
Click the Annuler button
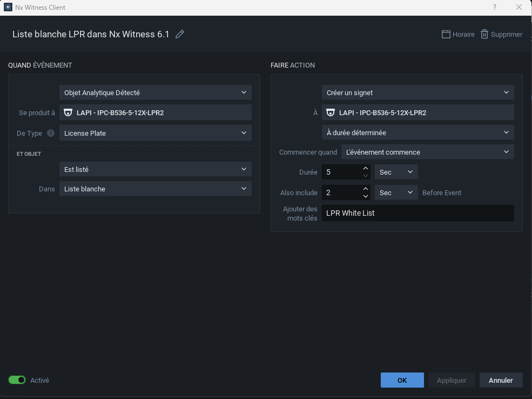(501, 380)
